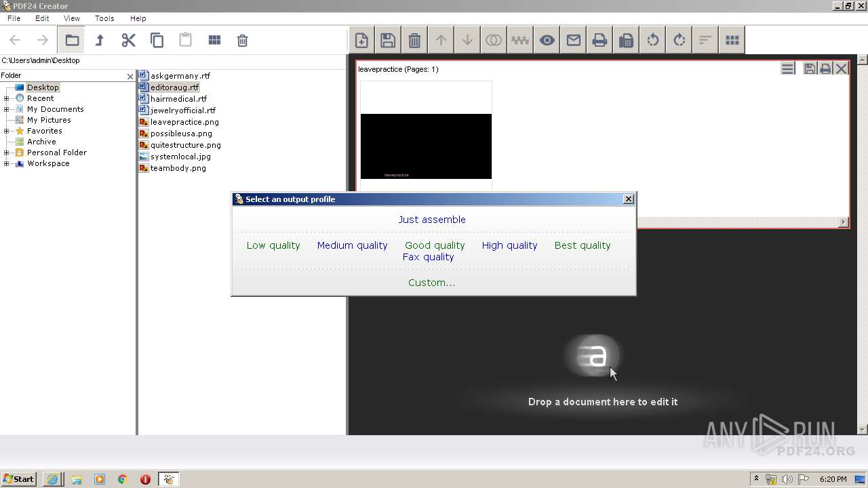Print the leavepractice document

825,68
